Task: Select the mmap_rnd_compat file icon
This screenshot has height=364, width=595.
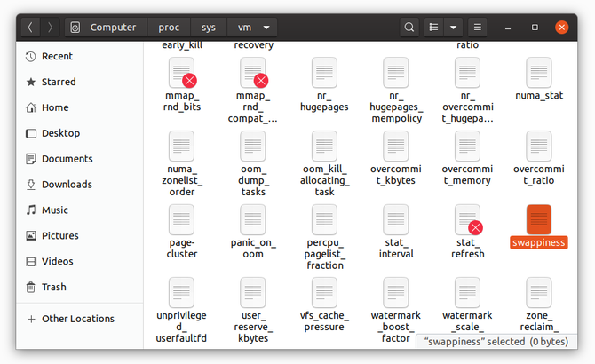Action: coord(253,73)
